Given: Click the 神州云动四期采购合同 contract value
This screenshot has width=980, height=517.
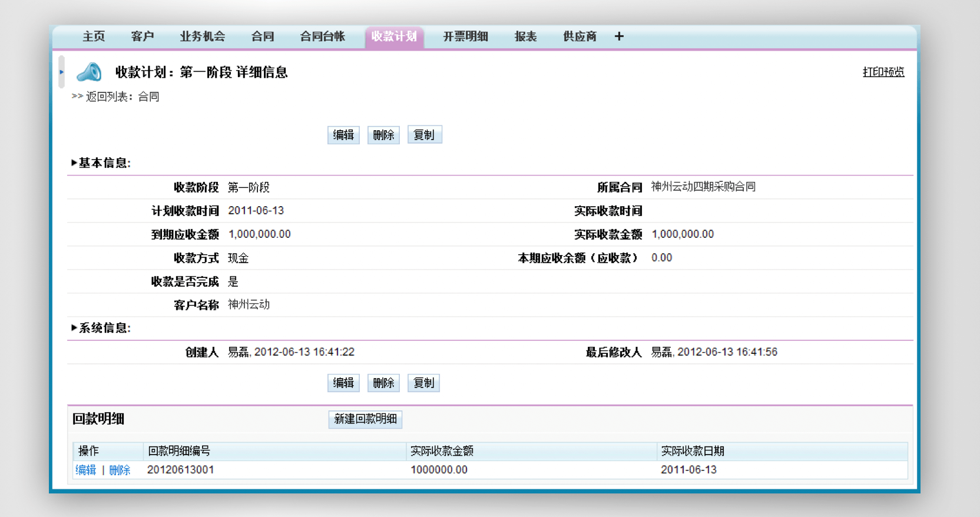Looking at the screenshot, I should [x=703, y=187].
